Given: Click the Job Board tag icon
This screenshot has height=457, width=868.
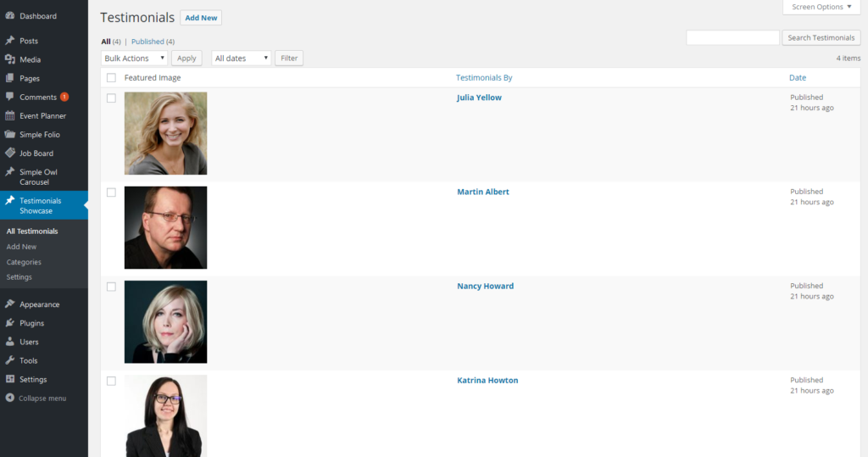Looking at the screenshot, I should point(10,153).
